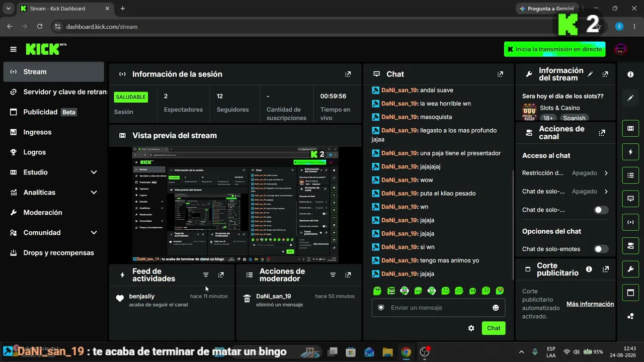Image resolution: width=644 pixels, height=362 pixels.
Task: Toggle moderator actions list icon in right rail
Action: tap(630, 175)
